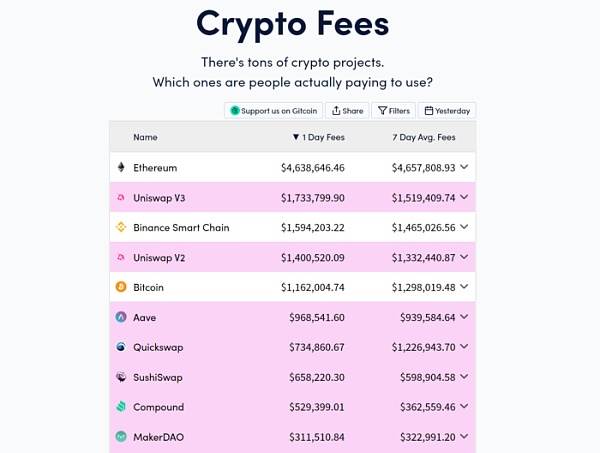
Task: Click the Ethereum diamond logo icon
Action: point(121,167)
